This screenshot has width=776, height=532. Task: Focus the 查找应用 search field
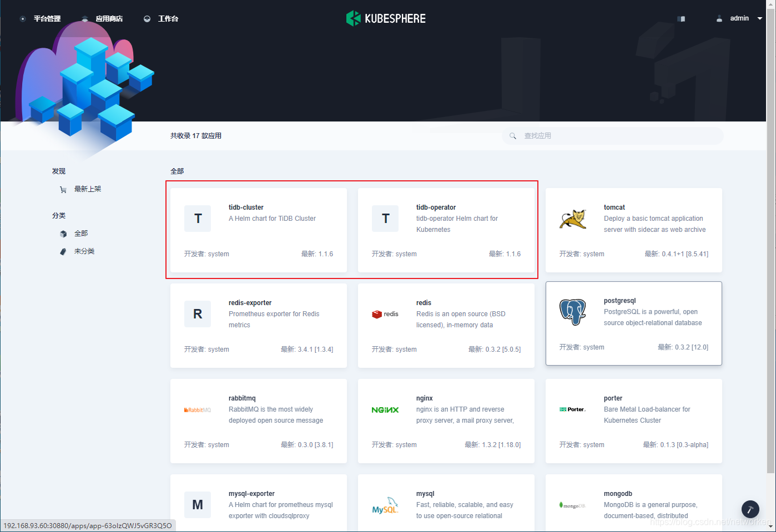613,136
